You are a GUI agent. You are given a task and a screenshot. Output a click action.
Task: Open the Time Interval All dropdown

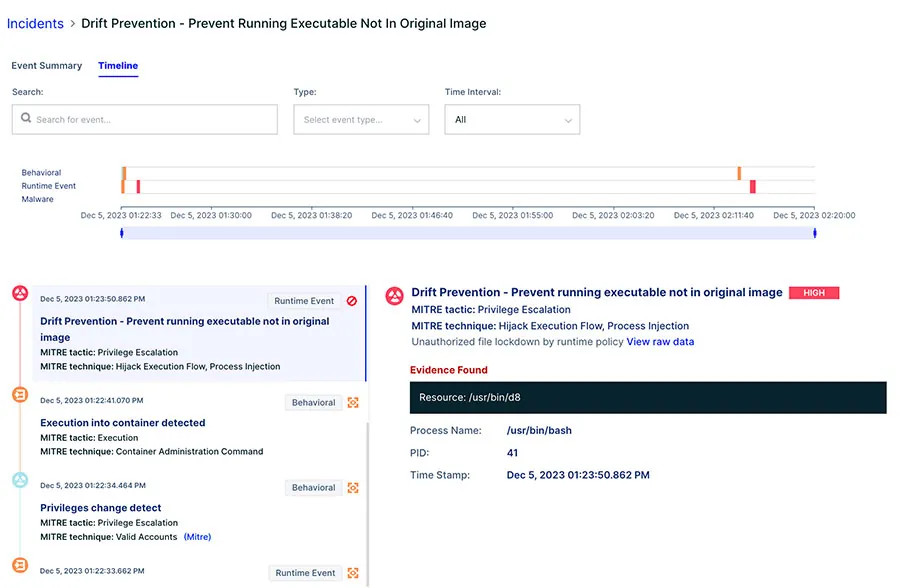[512, 119]
